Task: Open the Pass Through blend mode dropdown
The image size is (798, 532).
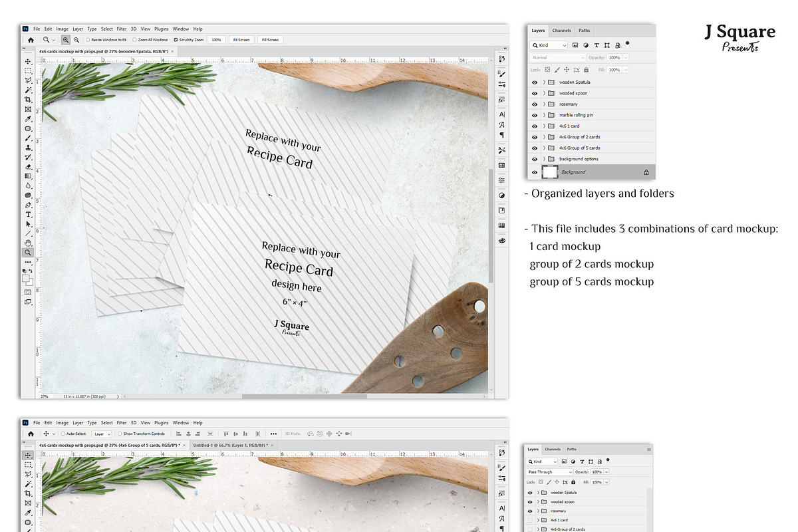Action: click(x=549, y=472)
